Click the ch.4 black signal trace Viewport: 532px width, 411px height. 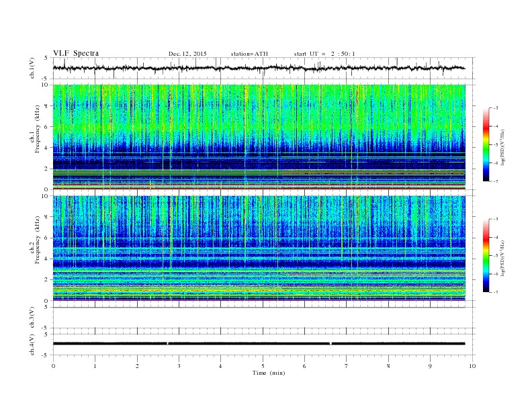pyautogui.click(x=259, y=344)
